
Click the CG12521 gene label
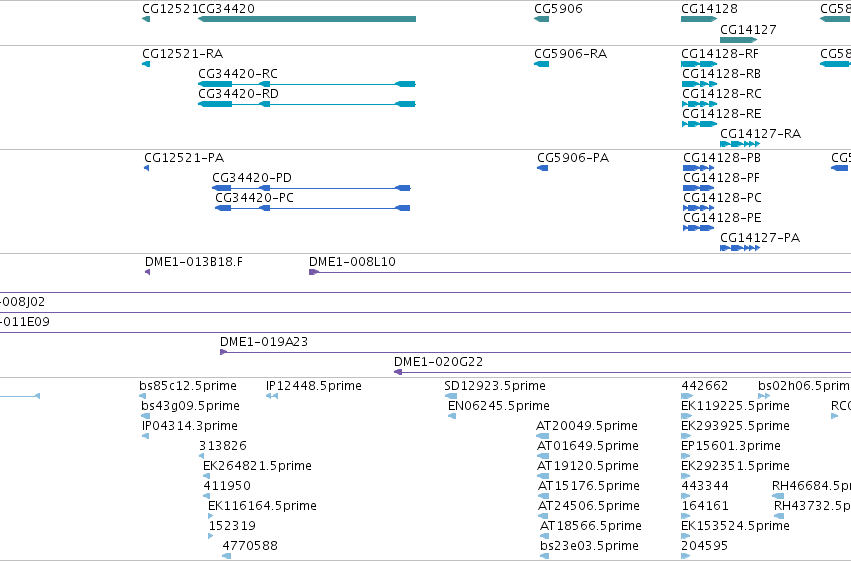(170, 9)
